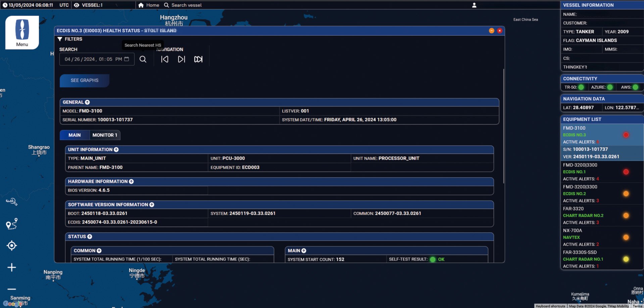Collapse the GENERAL section
The width and height of the screenshot is (644, 308).
(87, 102)
